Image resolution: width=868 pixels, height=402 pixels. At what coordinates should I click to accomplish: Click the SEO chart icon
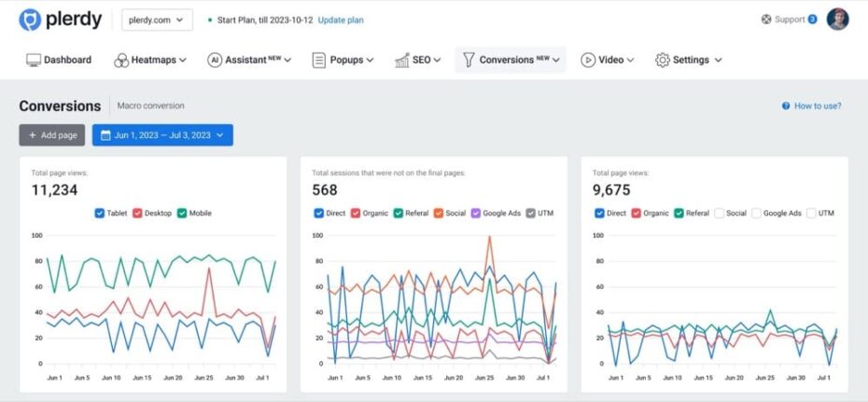click(401, 60)
